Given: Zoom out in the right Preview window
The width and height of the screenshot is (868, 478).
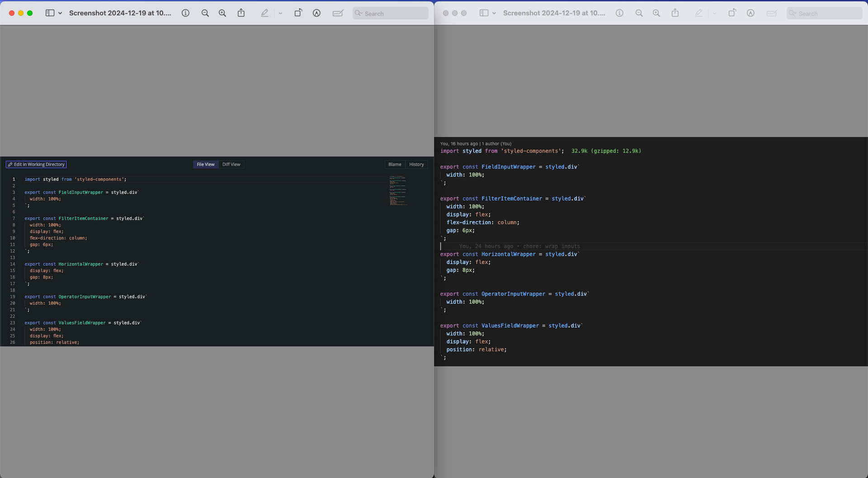Looking at the screenshot, I should tap(639, 13).
